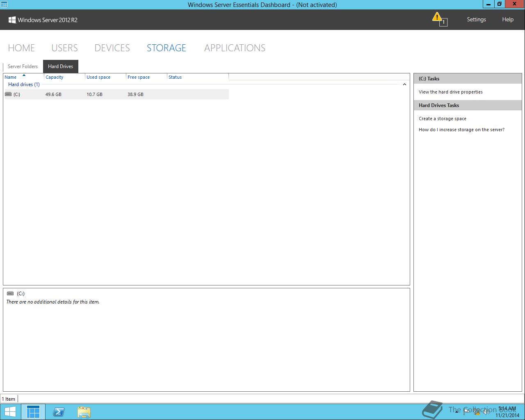Click the Hard drives (1) group label
The height and width of the screenshot is (420, 525).
point(24,84)
